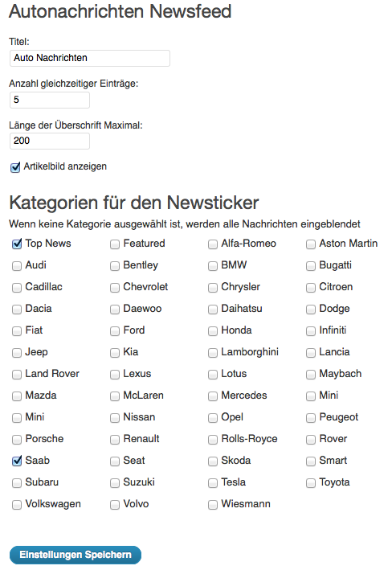The width and height of the screenshot is (392, 574).
Task: Select the Lamborghini category
Action: pyautogui.click(x=213, y=353)
